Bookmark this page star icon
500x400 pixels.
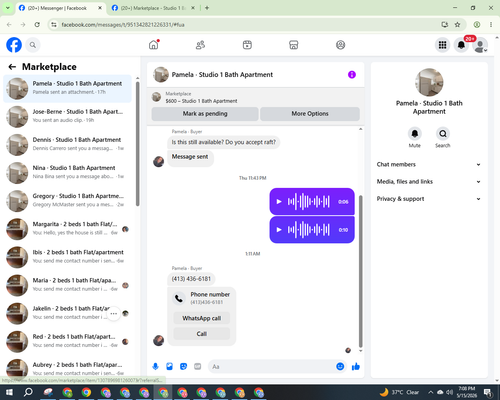coord(457,25)
